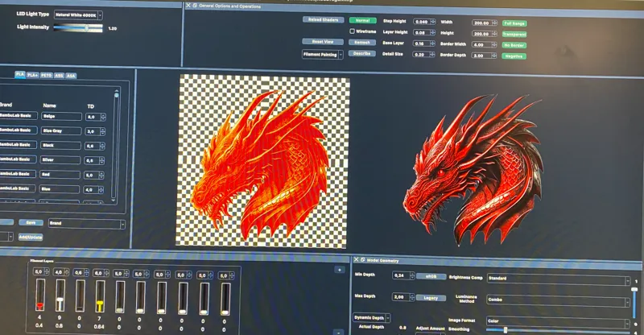
Task: Switch to the PETG tab
Action: (46, 75)
